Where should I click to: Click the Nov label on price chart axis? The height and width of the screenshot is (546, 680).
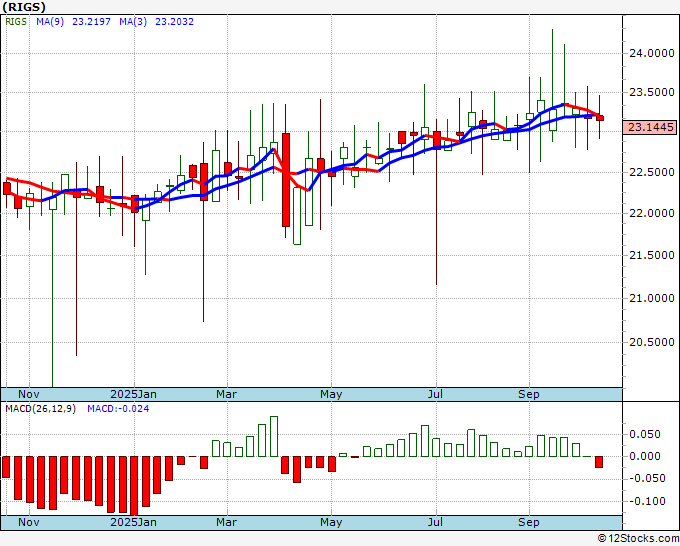[29, 394]
